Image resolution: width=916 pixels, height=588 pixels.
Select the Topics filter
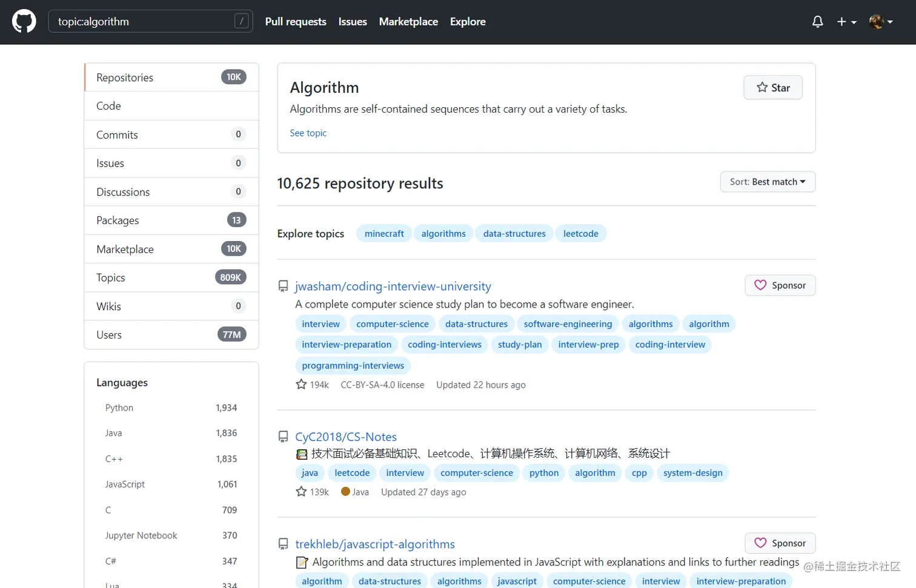point(171,277)
